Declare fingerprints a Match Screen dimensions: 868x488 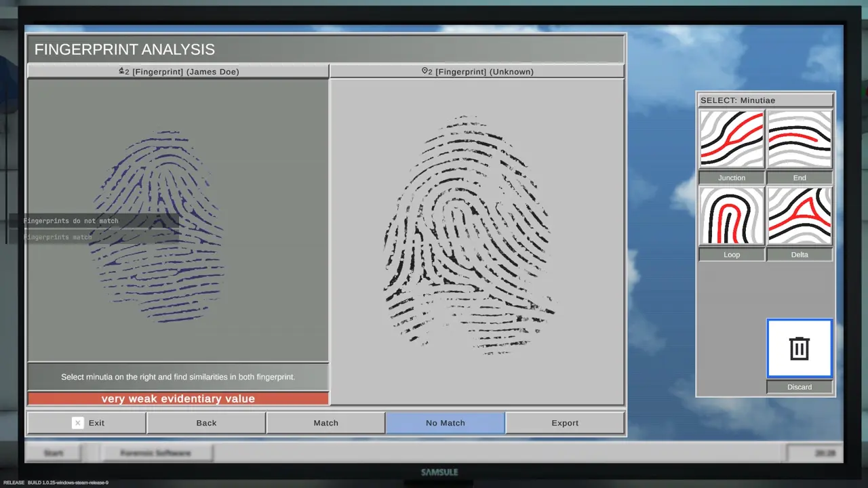tap(325, 423)
